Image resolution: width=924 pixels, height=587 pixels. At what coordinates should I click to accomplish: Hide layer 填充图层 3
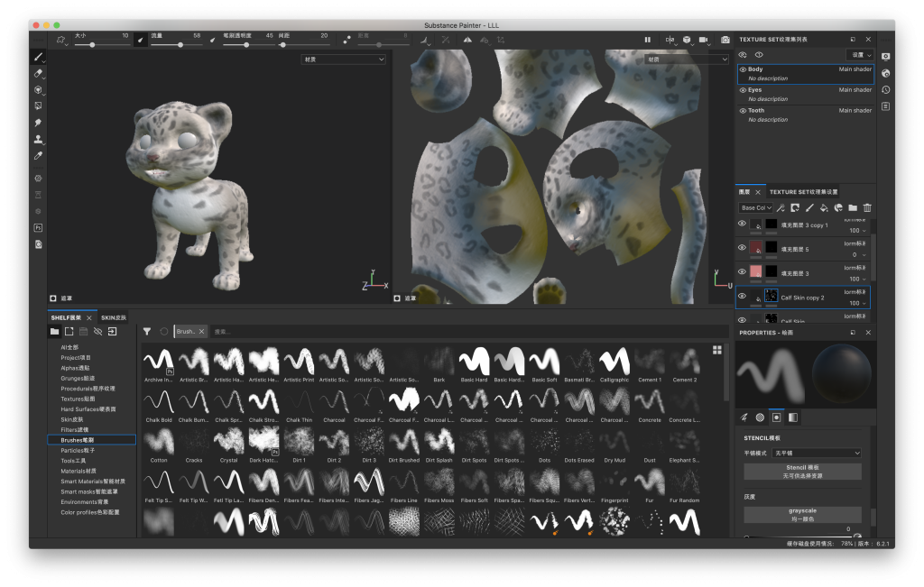click(742, 271)
